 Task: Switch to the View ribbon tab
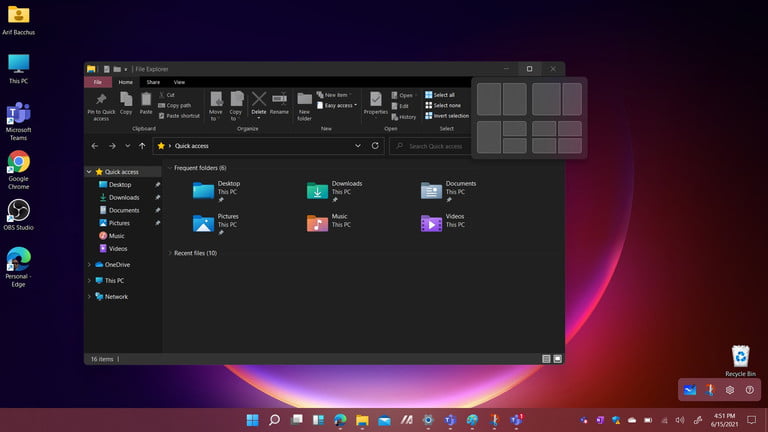pos(179,82)
